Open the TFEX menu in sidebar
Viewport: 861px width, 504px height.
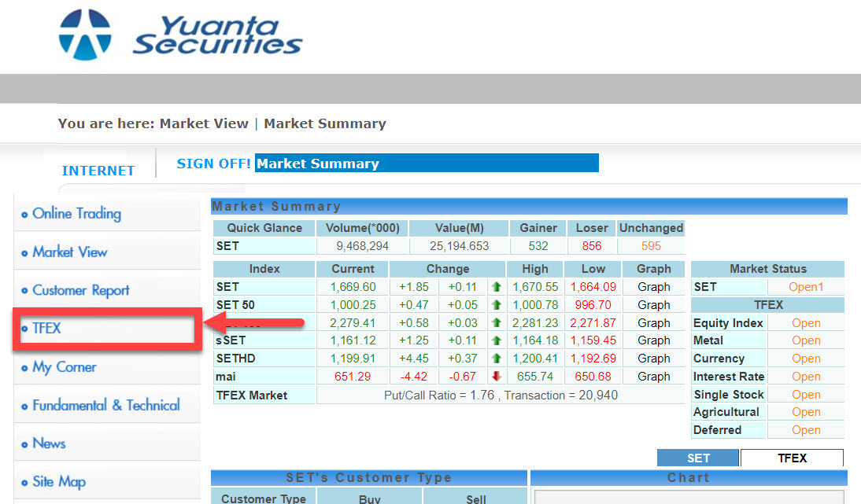tap(46, 328)
